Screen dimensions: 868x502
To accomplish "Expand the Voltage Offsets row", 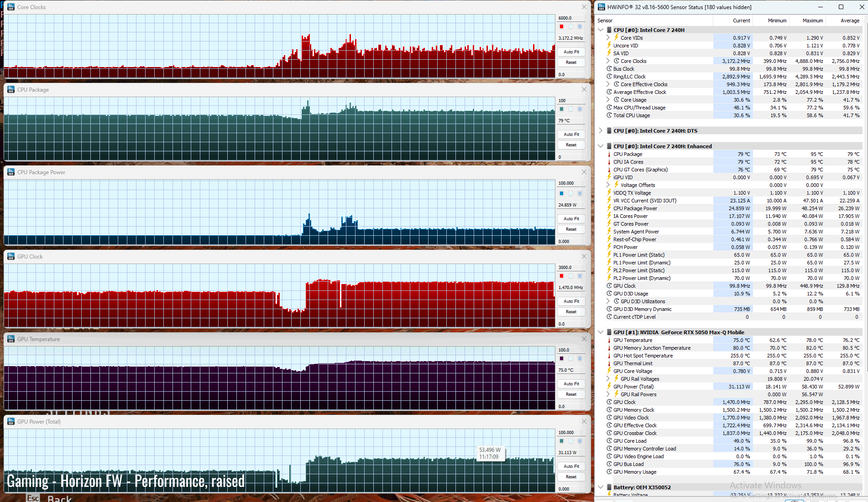I will click(608, 185).
